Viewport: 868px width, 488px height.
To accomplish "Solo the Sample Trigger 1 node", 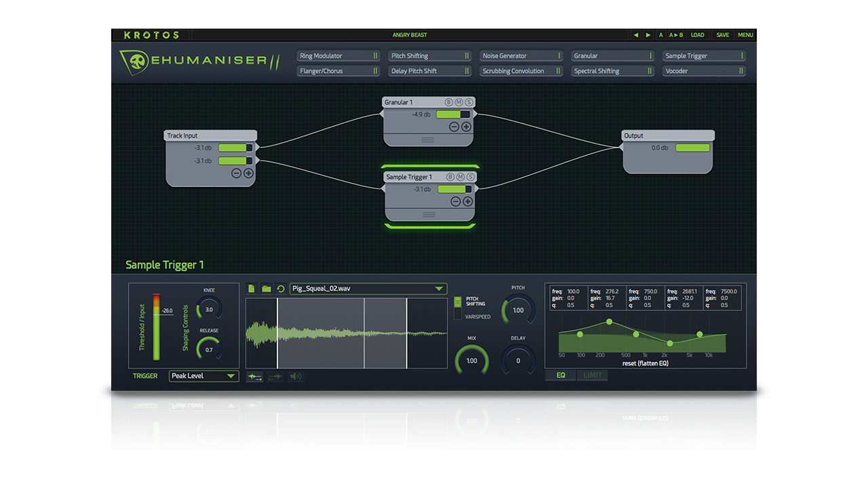I will click(x=471, y=177).
